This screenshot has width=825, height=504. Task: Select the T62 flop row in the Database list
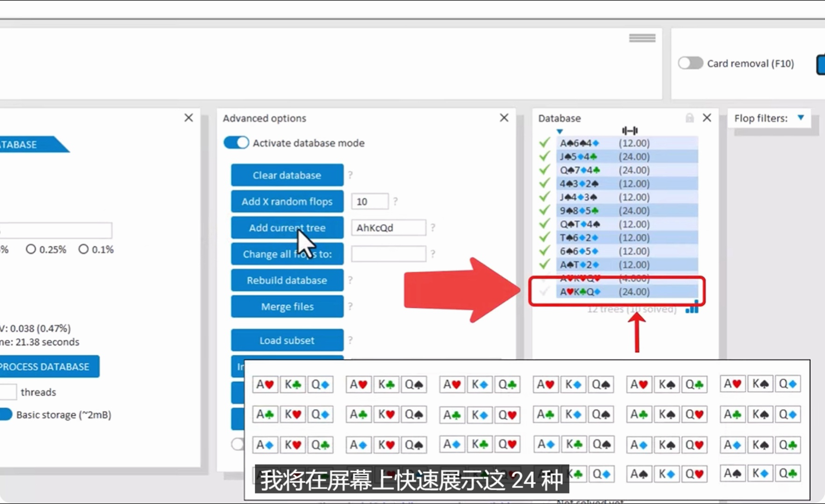click(x=627, y=238)
